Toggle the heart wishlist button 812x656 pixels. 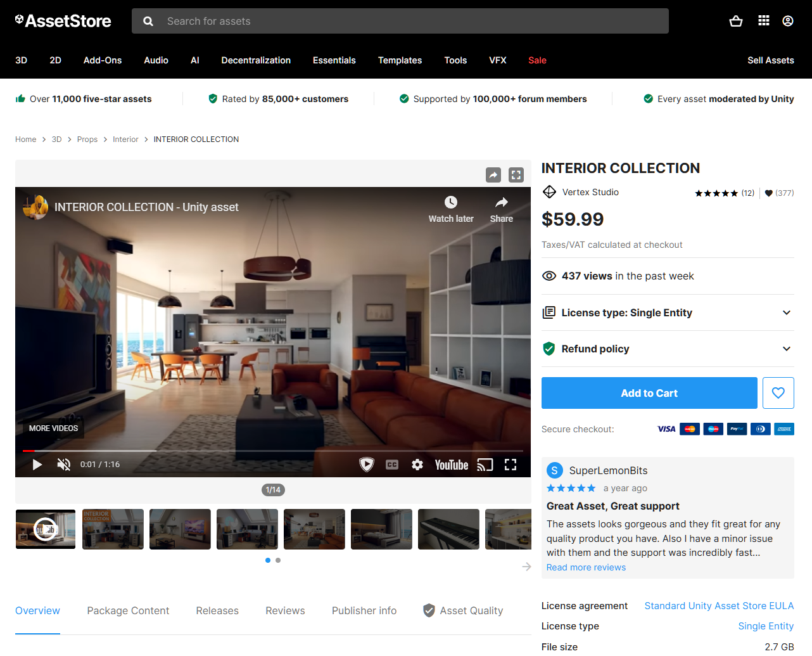[x=778, y=393]
